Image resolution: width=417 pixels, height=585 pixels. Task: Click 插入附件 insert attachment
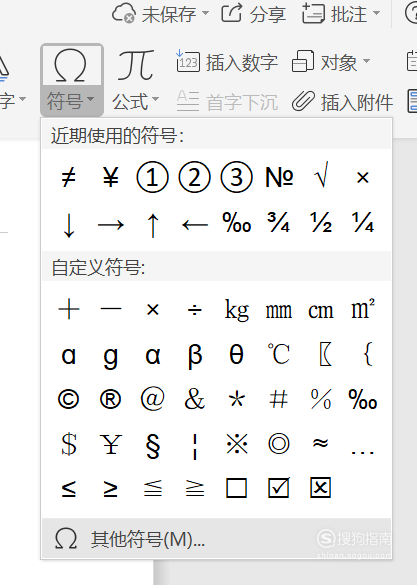pos(342,102)
